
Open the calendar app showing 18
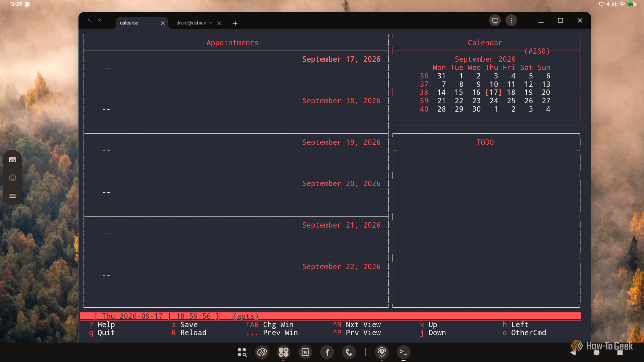tap(305, 352)
